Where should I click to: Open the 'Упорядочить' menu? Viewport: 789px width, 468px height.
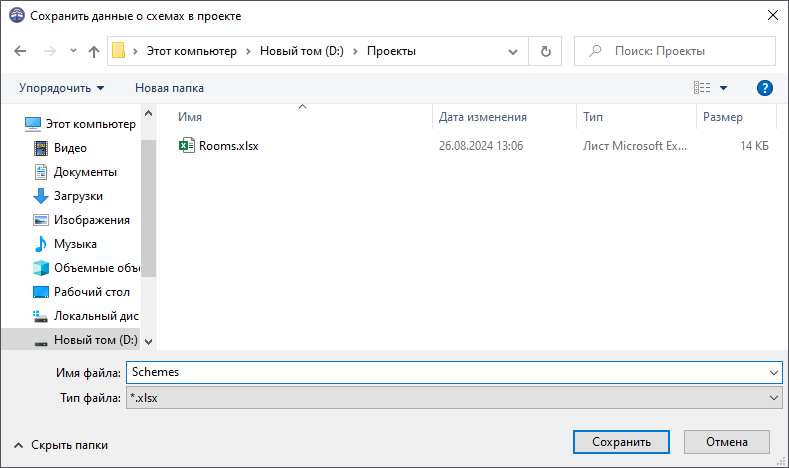tap(61, 88)
